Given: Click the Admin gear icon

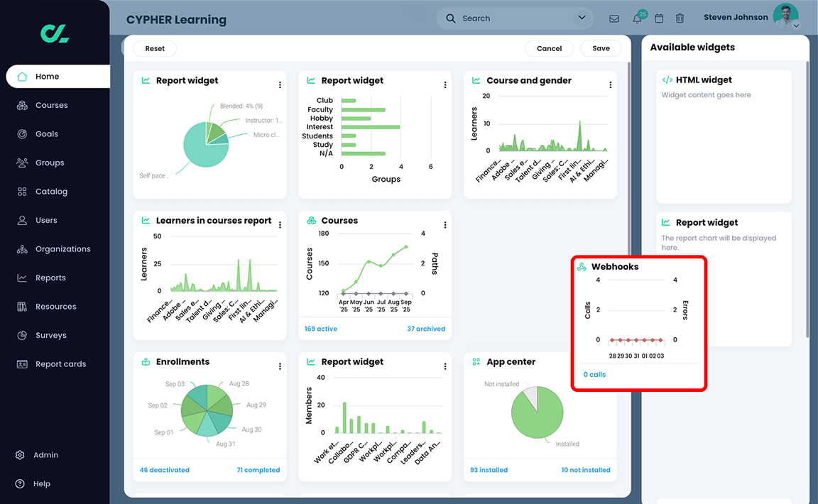Looking at the screenshot, I should tap(20, 455).
